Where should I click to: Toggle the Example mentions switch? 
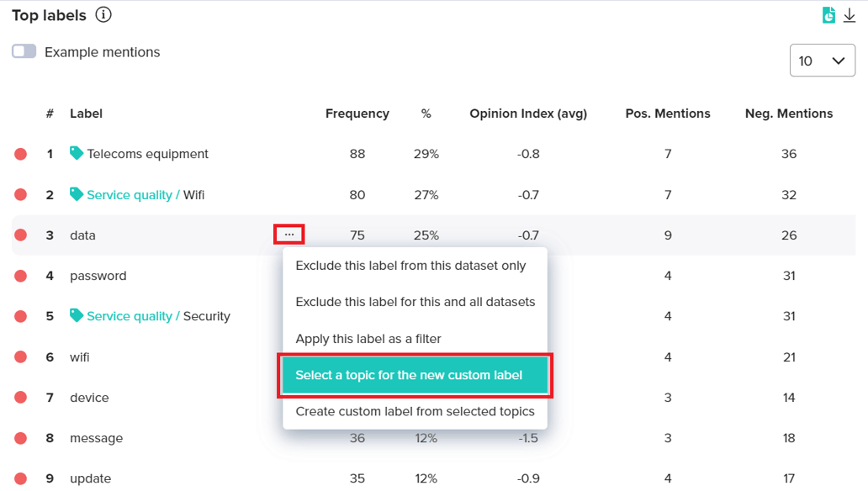(x=24, y=52)
